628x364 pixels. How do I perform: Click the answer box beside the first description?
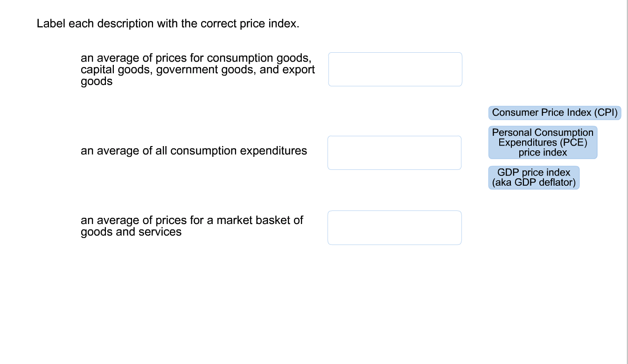(x=395, y=69)
